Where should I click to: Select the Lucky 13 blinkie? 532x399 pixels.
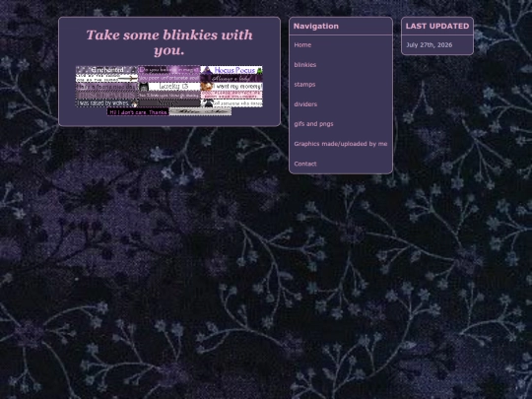pyautogui.click(x=169, y=87)
